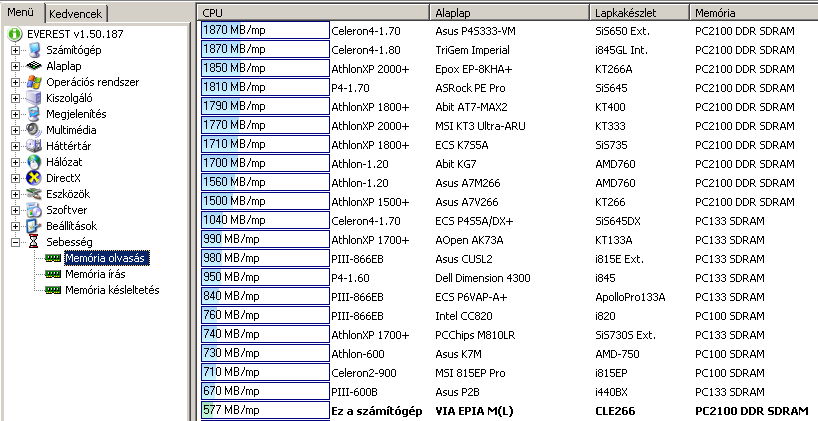
Task: Click the ASRock PE Pro cell
Action: point(470,88)
